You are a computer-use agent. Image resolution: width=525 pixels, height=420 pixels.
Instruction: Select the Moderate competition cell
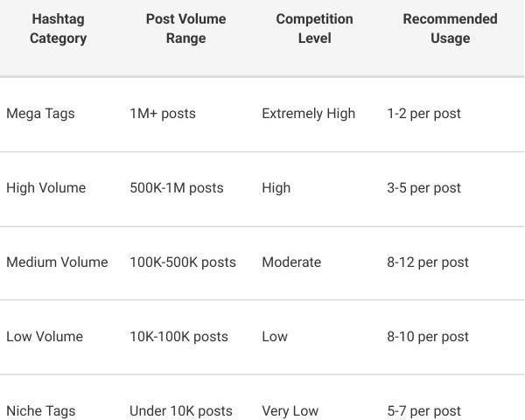(291, 262)
